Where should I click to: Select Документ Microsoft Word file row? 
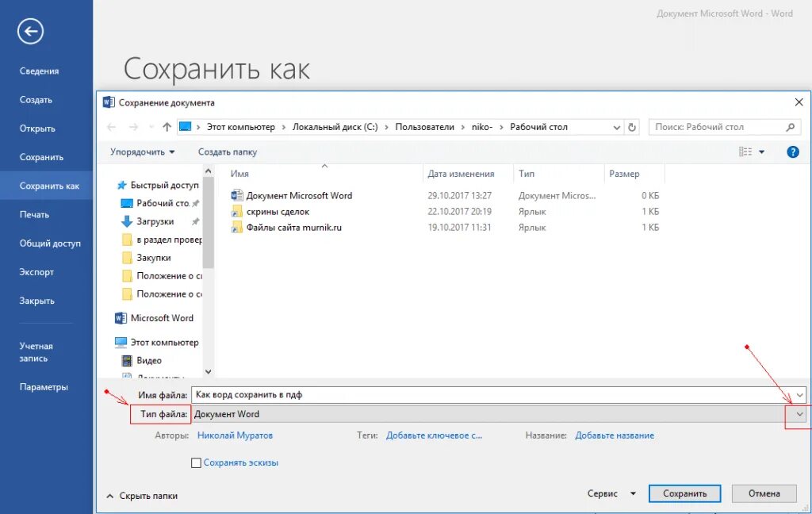[446, 195]
